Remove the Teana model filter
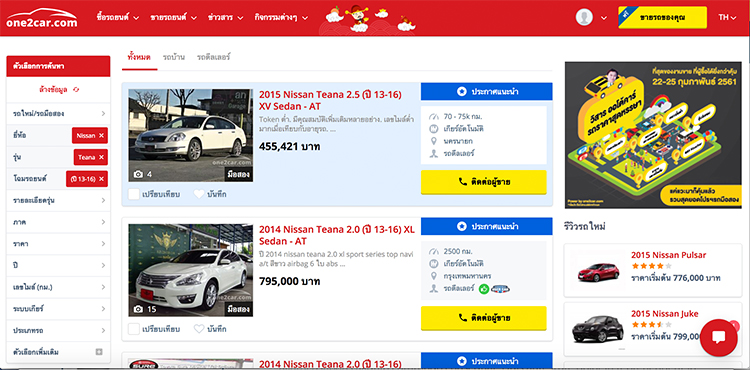This screenshot has width=750, height=370. 101,157
